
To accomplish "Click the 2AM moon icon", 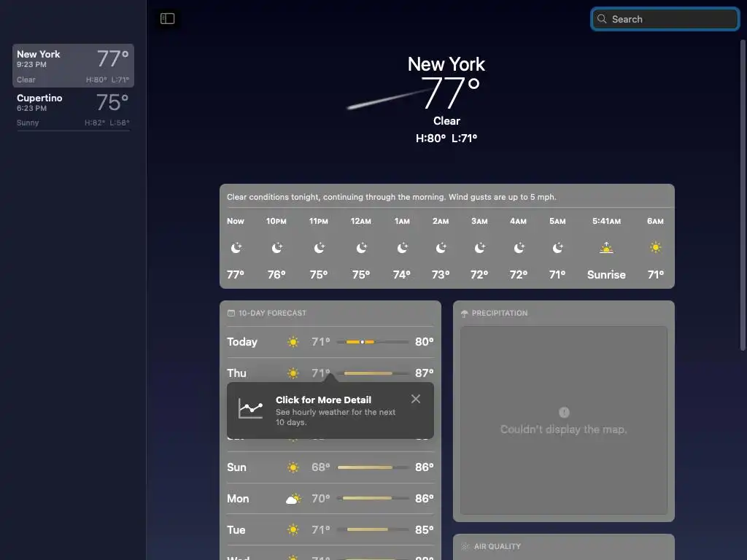I will (441, 248).
